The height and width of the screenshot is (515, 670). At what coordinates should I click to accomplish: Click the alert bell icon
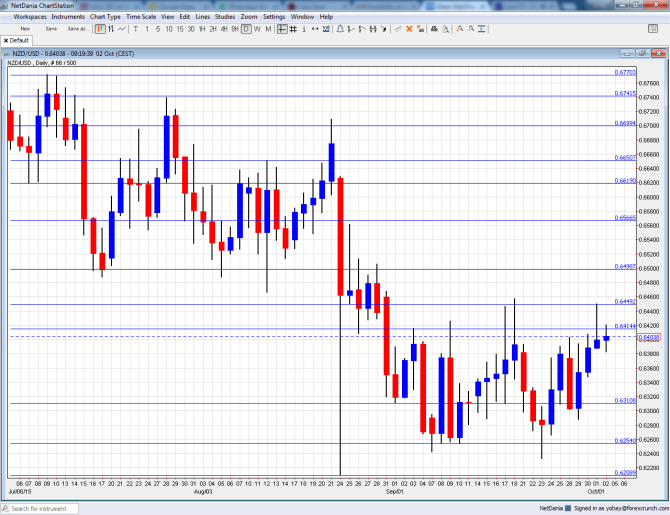(340, 29)
